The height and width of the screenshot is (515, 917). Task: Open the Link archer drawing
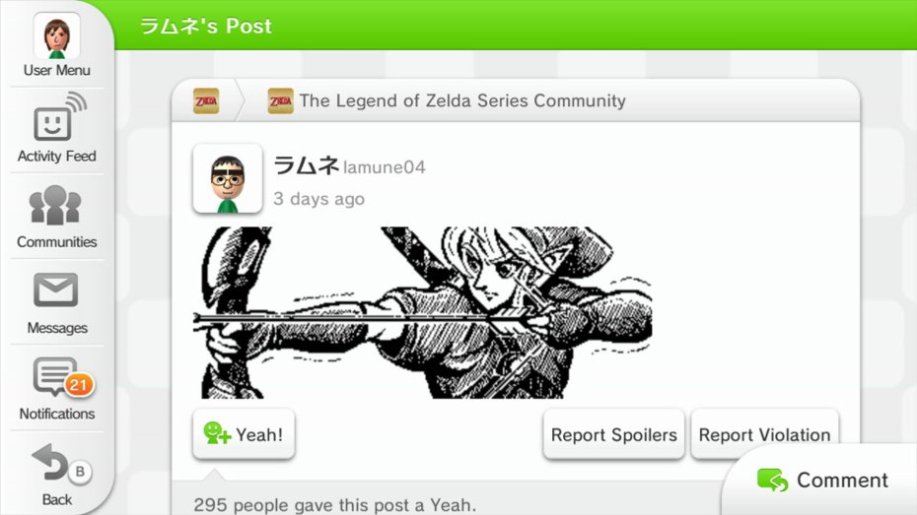pos(423,313)
